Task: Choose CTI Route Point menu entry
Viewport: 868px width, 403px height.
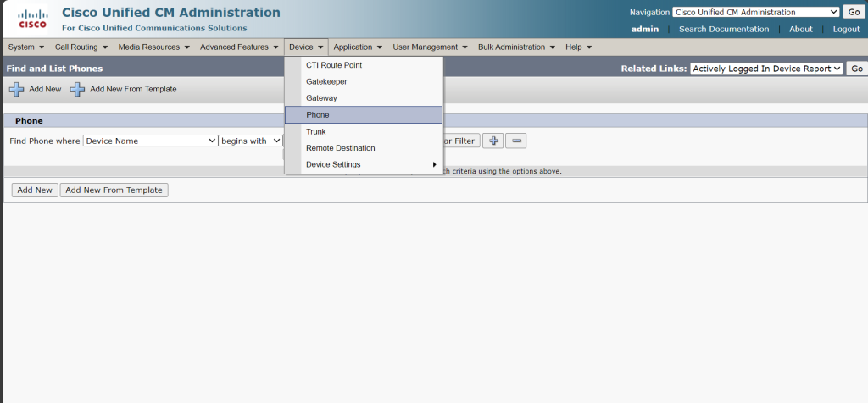Action: click(x=334, y=65)
